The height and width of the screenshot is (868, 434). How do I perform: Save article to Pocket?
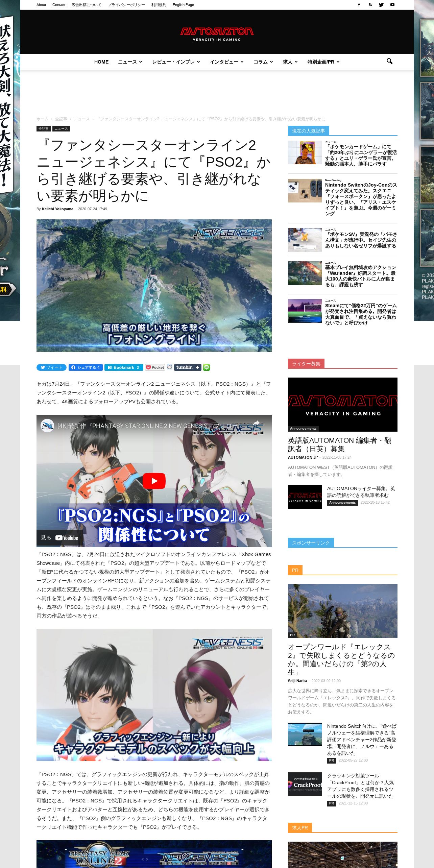coord(155,367)
